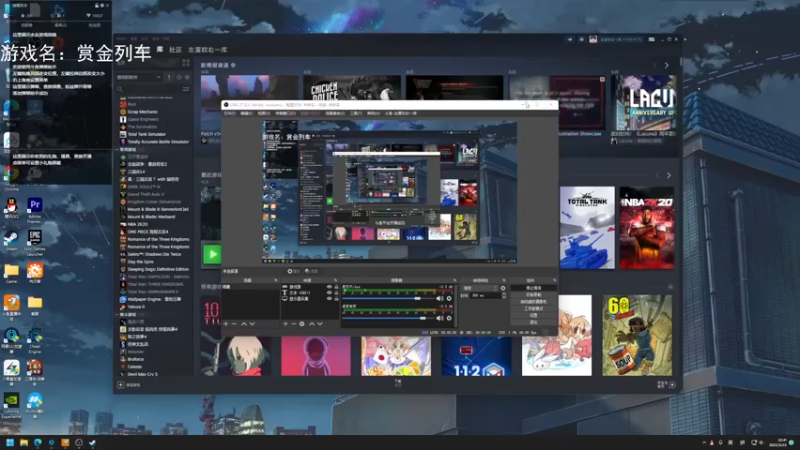Switch to 社区 tab in Steam
Image resolution: width=800 pixels, height=450 pixels.
[x=176, y=49]
